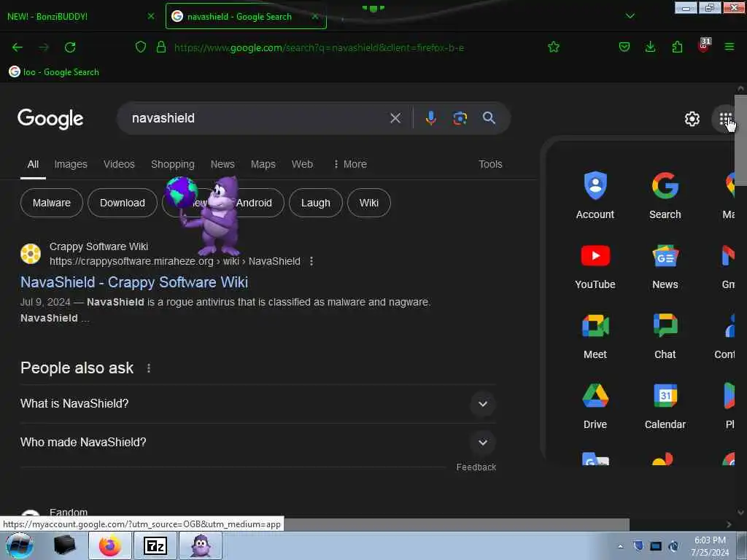Open the Downloads arrow icon
Viewport: 747px width, 560px height.
point(650,47)
